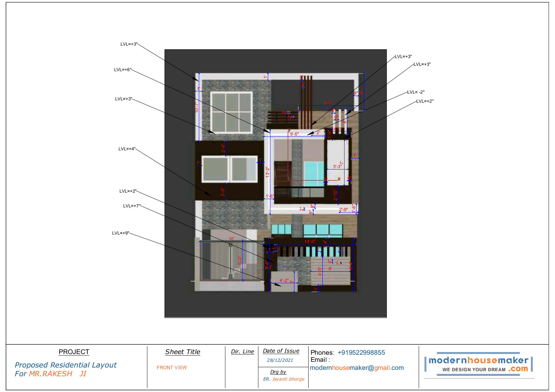The image size is (555, 392).
Task: Select the 10'-7" vertical dimension
Action: point(197,107)
